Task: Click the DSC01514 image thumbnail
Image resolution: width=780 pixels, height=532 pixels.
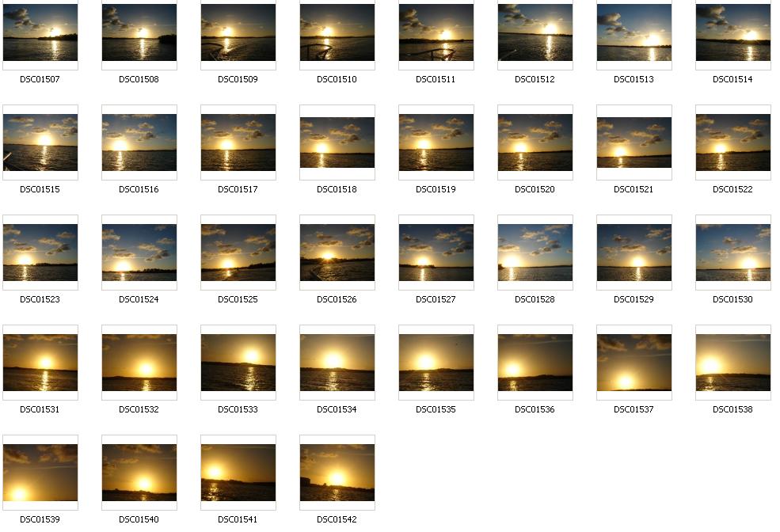Action: coord(733,33)
